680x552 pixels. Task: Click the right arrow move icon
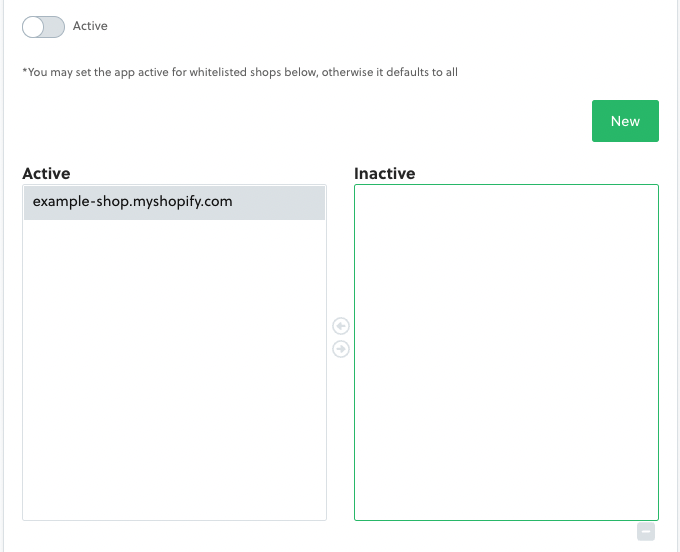tap(341, 349)
